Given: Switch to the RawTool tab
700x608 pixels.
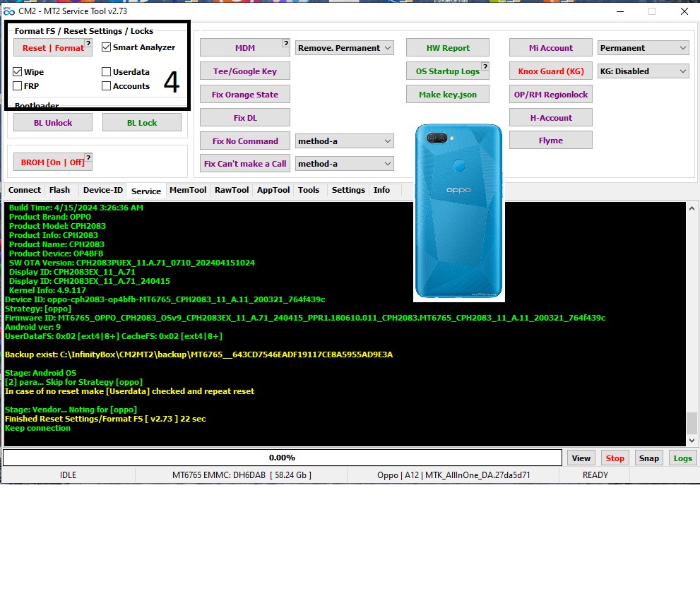Looking at the screenshot, I should 232,190.
